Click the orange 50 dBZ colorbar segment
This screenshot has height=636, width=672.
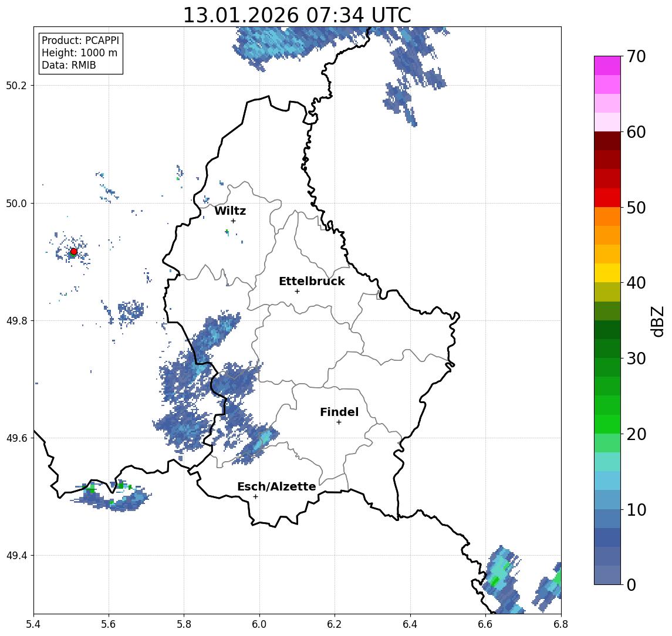pyautogui.click(x=607, y=216)
